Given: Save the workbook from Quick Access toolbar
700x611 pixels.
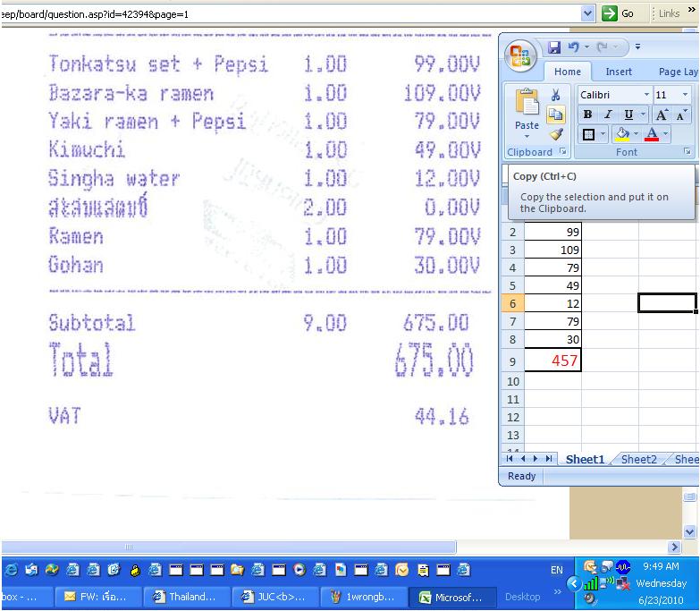Looking at the screenshot, I should (554, 47).
